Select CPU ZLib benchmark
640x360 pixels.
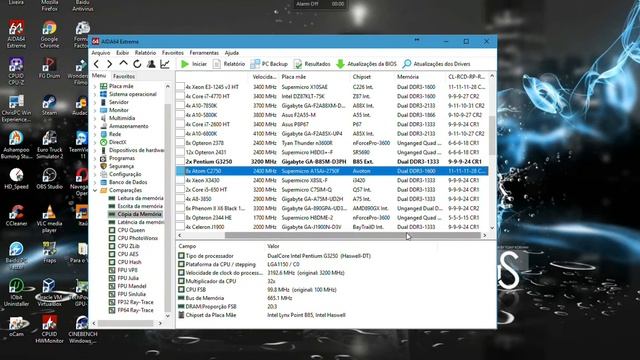coord(124,246)
